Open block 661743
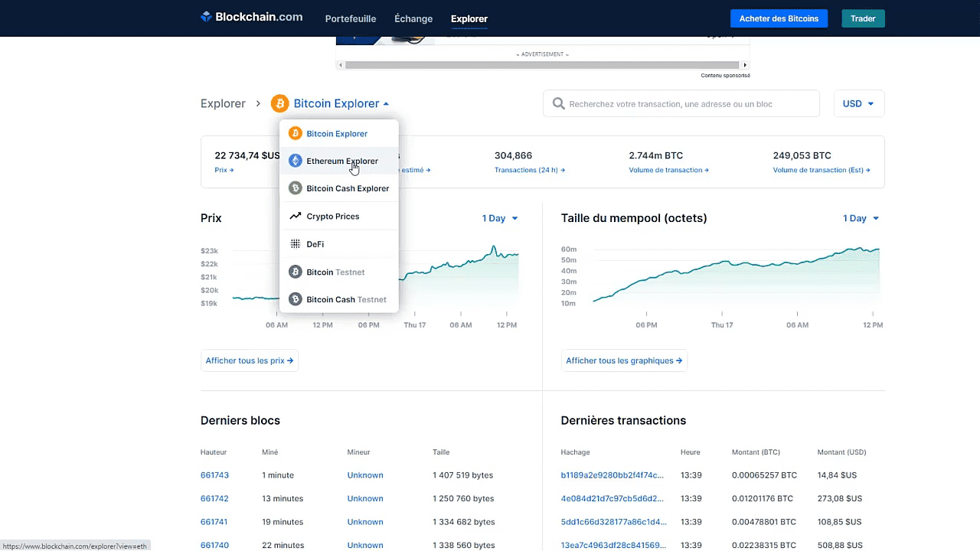Viewport: 980px width, 551px height. (x=214, y=475)
